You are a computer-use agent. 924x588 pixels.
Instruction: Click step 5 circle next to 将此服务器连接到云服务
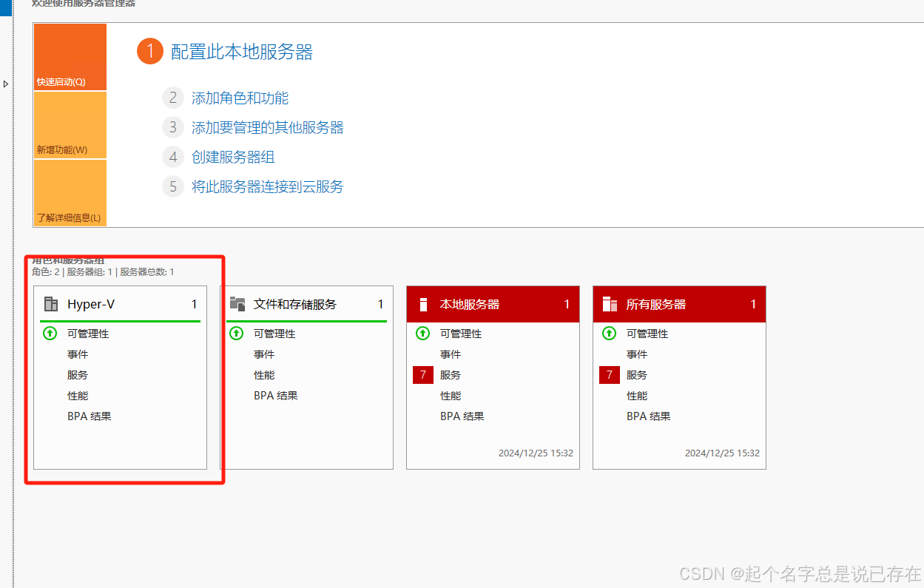(x=172, y=186)
